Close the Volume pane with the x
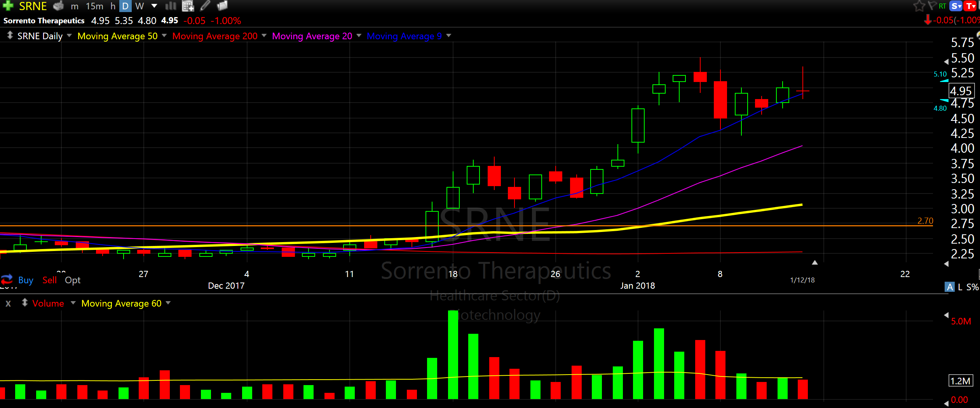 tap(8, 304)
